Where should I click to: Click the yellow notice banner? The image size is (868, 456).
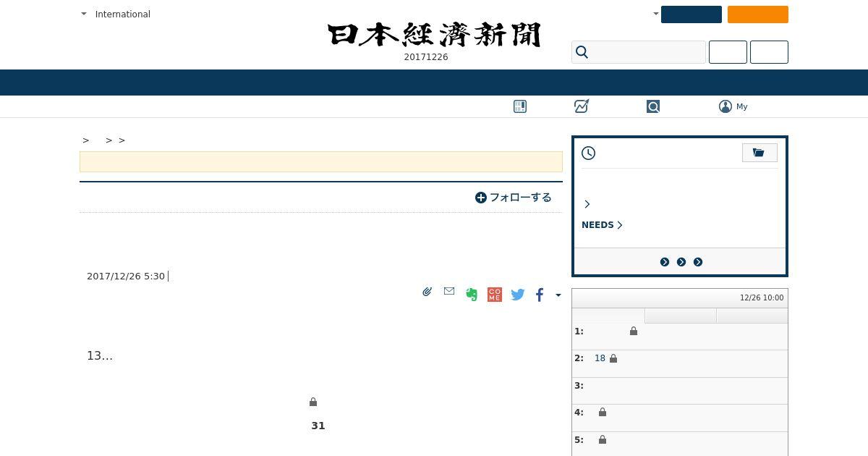pyautogui.click(x=321, y=161)
